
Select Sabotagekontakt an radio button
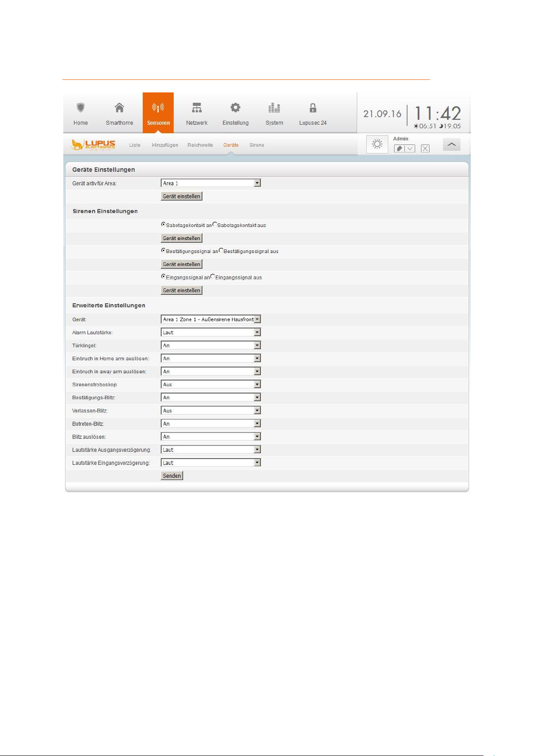(163, 224)
